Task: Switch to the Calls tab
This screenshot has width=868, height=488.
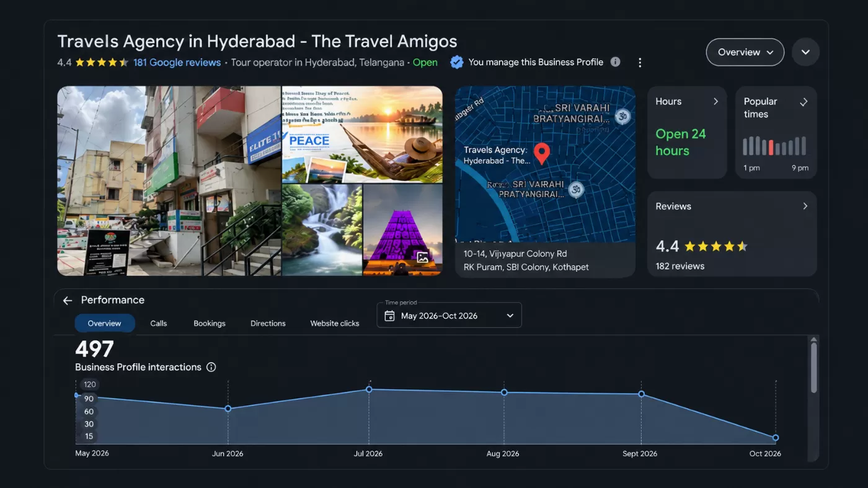Action: (159, 323)
